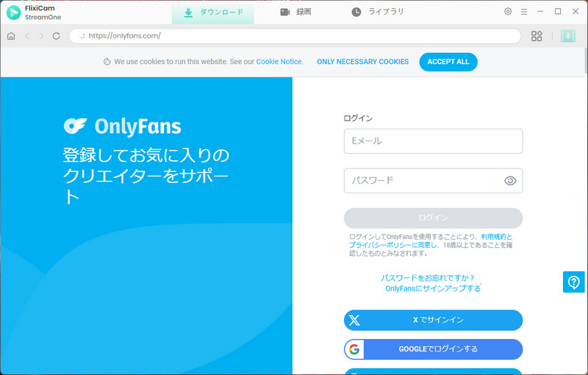The width and height of the screenshot is (588, 375).
Task: Sign in with the X button
Action: point(433,320)
